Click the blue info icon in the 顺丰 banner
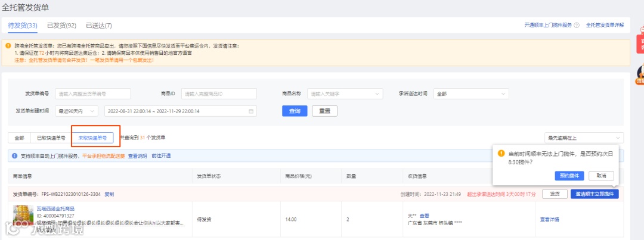Image resolution: width=644 pixels, height=240 pixels. 15,156
